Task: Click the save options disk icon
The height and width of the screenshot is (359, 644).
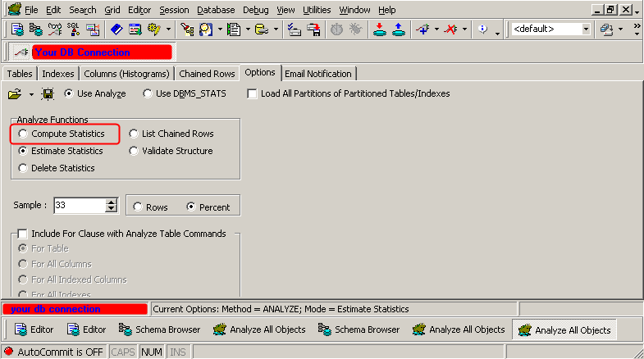Action: point(48,94)
